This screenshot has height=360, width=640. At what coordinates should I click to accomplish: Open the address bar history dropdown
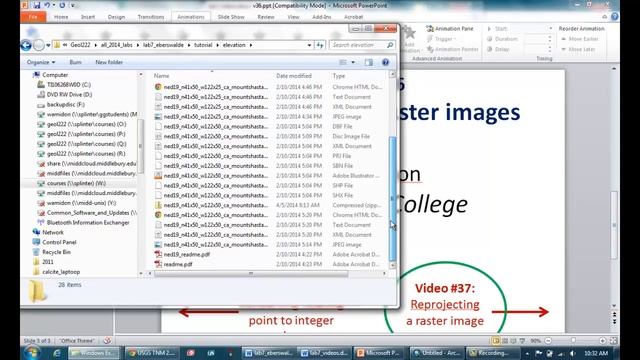[x=309, y=45]
